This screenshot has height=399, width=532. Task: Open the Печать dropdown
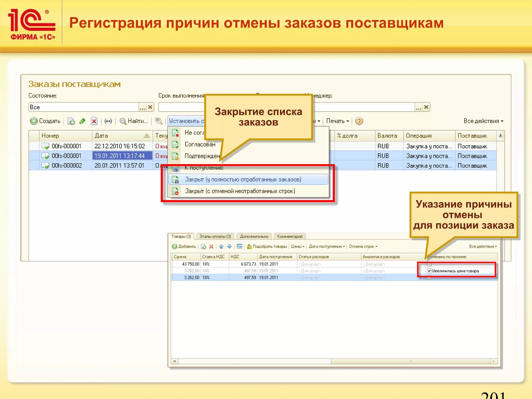337,121
